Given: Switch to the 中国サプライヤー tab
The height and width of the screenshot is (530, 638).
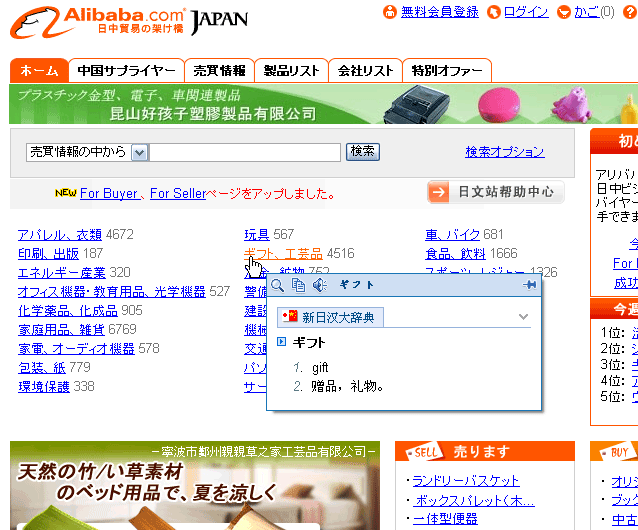Looking at the screenshot, I should click(x=126, y=71).
